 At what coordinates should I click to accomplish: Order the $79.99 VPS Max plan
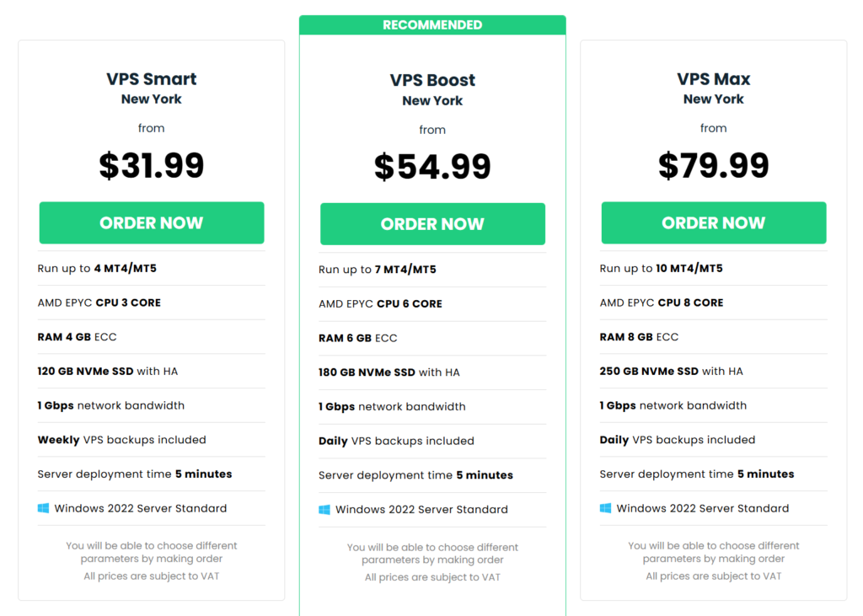[713, 223]
